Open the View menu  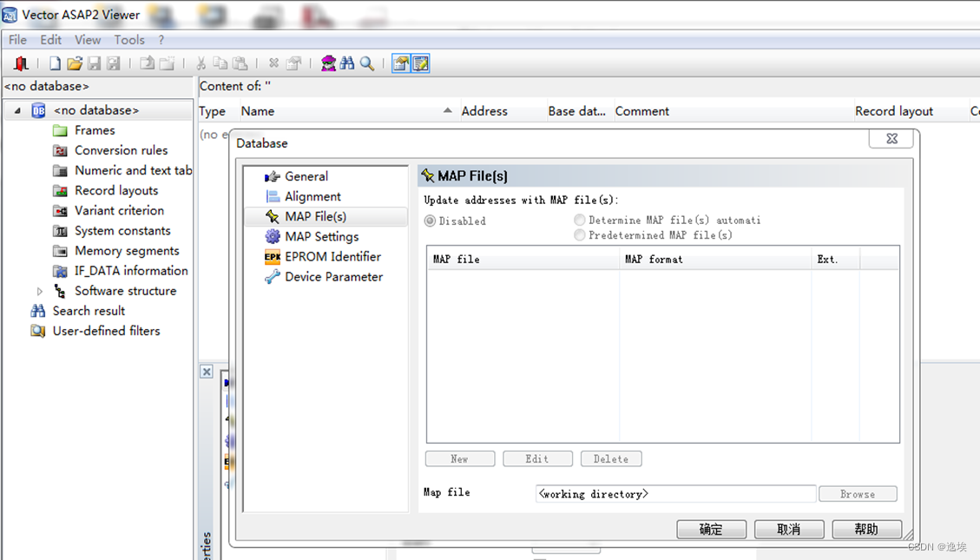(88, 39)
